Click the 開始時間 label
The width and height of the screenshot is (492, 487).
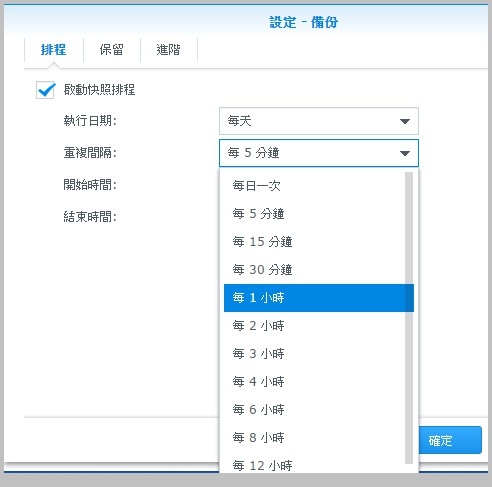click(90, 184)
